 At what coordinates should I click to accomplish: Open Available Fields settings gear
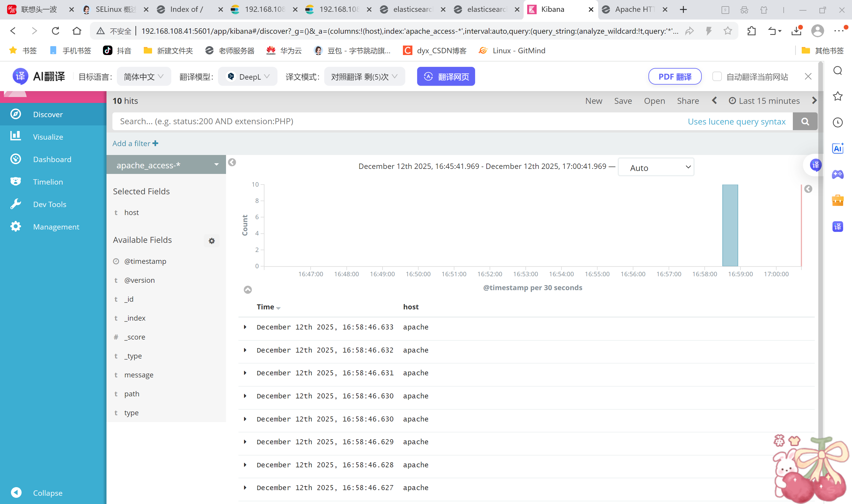coord(212,241)
